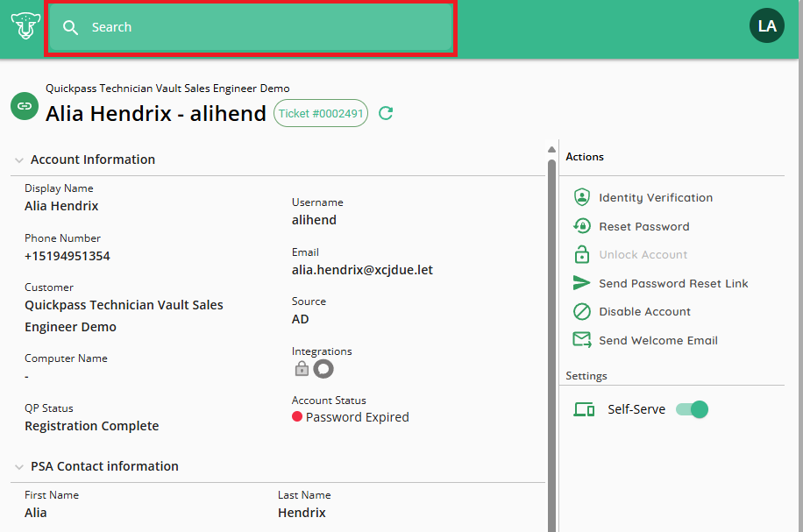Click the Integrations label
Screen dimensions: 803x532
tap(322, 351)
